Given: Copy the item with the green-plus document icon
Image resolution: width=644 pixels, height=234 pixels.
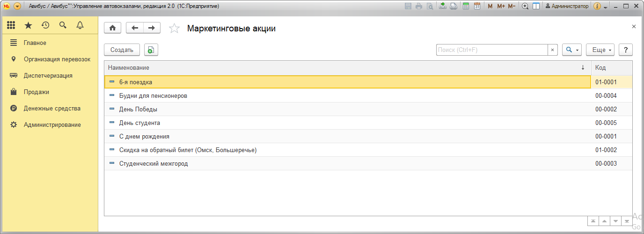Looking at the screenshot, I should click(151, 50).
